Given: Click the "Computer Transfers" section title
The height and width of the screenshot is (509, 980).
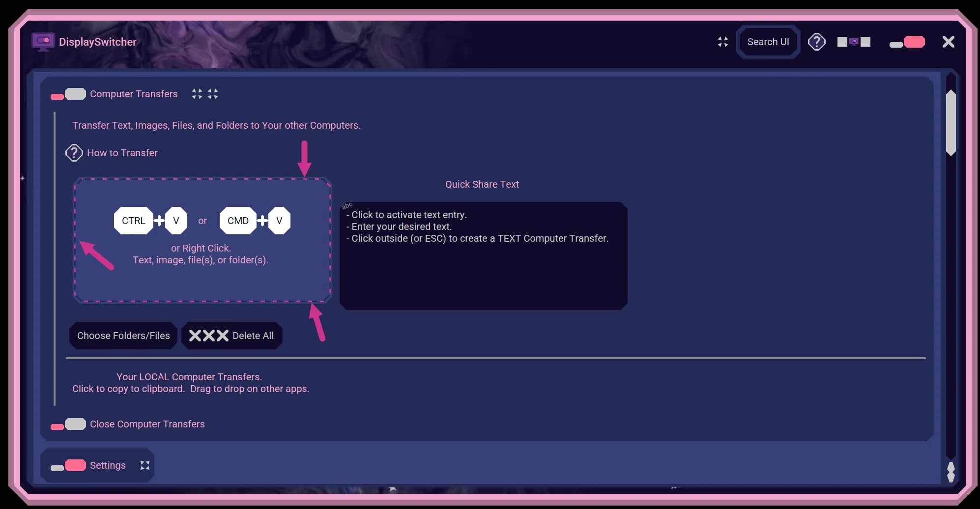Looking at the screenshot, I should click(x=134, y=94).
